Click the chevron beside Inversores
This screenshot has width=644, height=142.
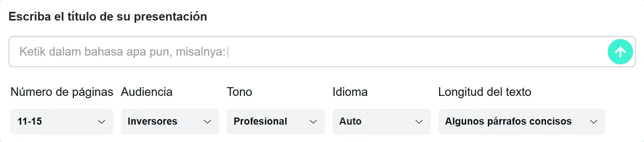coord(207,121)
